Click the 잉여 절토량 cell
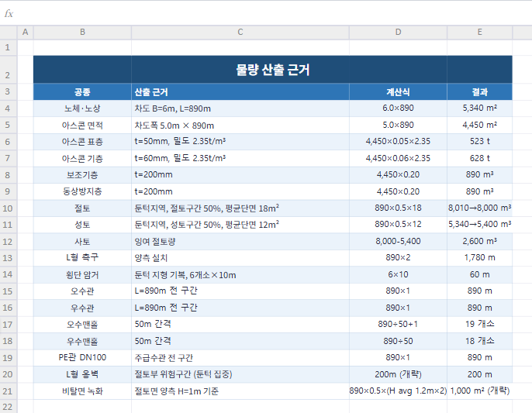The width and height of the screenshot is (532, 413). click(240, 242)
